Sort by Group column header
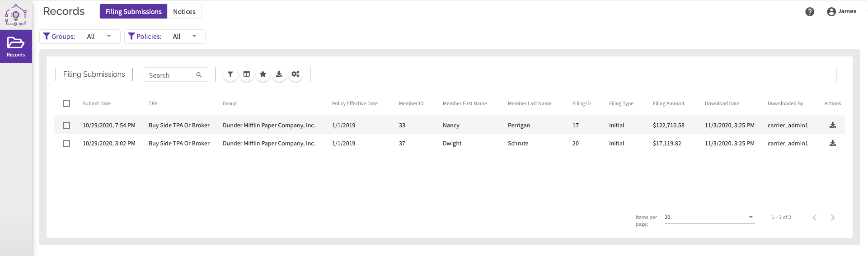Screen dimensions: 868x256 click(x=230, y=103)
